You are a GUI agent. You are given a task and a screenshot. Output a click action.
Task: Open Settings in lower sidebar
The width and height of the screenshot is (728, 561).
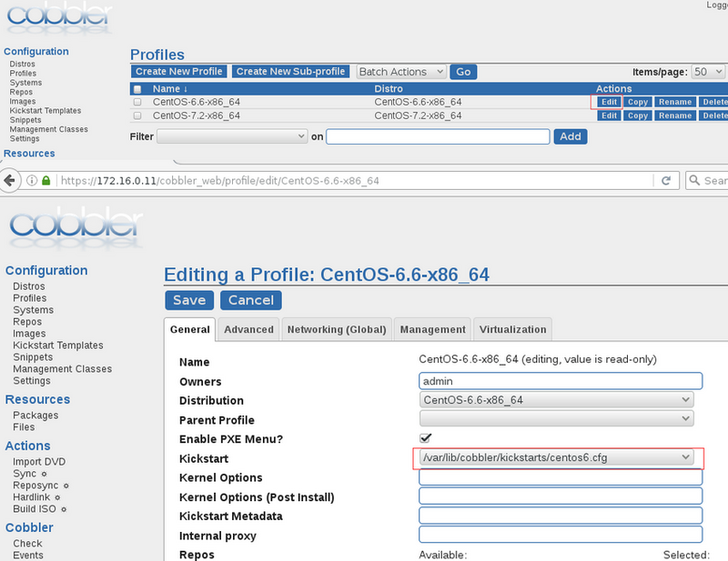pos(32,381)
